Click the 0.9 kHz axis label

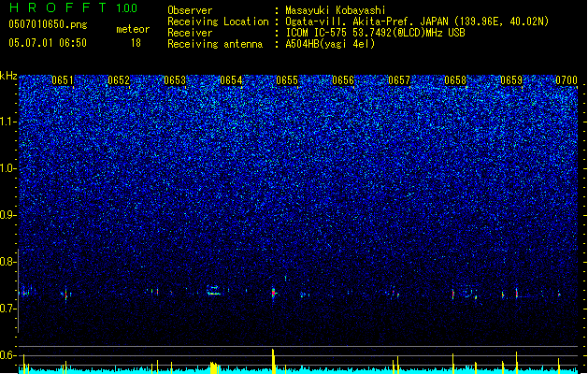(x=8, y=215)
